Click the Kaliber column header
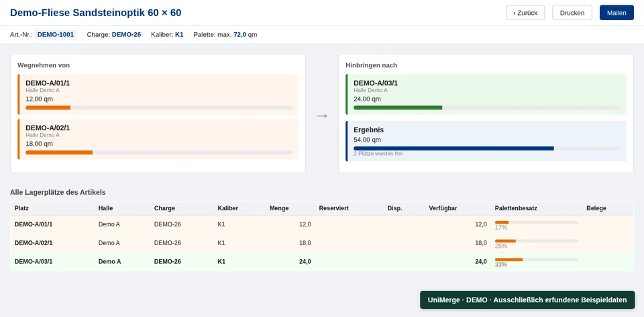The height and width of the screenshot is (317, 644). point(227,208)
